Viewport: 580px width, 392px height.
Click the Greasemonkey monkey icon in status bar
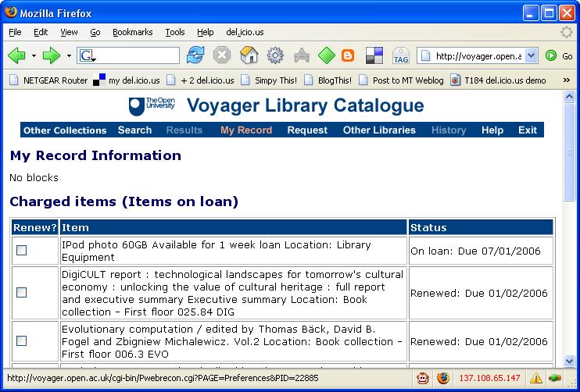tap(423, 378)
